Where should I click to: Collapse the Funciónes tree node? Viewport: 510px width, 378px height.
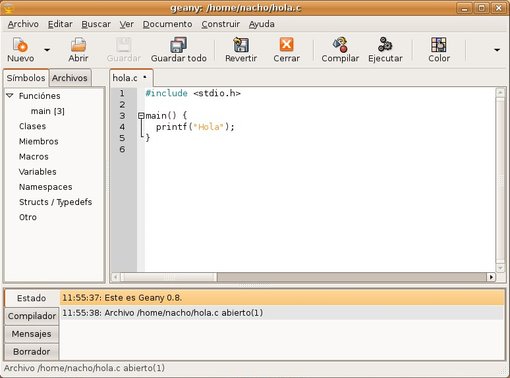click(x=10, y=96)
